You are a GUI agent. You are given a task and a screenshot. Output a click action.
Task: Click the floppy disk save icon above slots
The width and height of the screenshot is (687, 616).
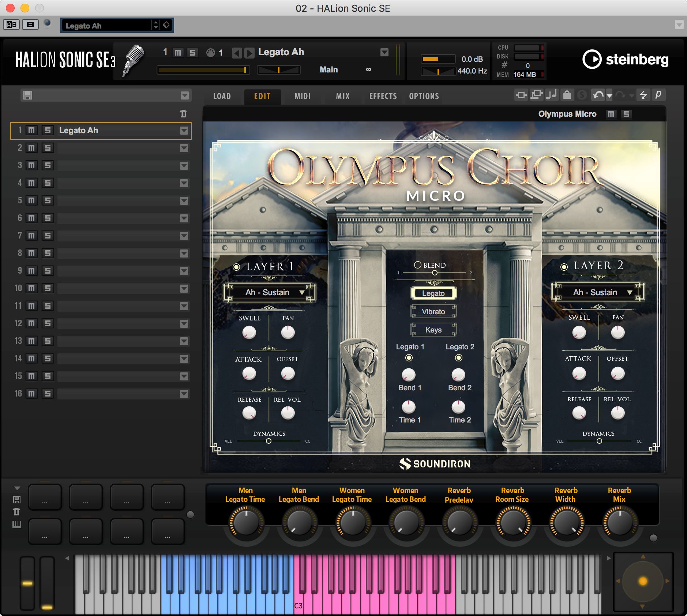click(28, 95)
